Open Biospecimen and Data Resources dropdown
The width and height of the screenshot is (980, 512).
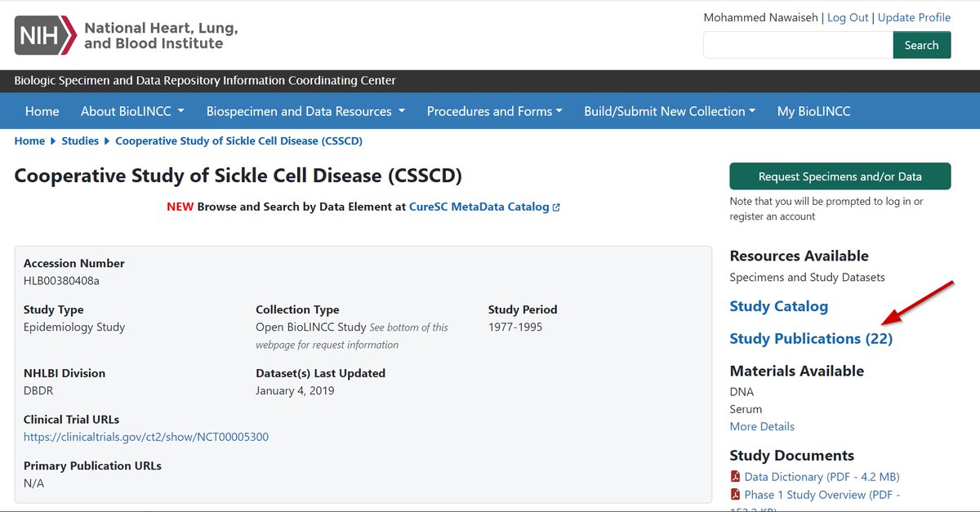pyautogui.click(x=305, y=111)
